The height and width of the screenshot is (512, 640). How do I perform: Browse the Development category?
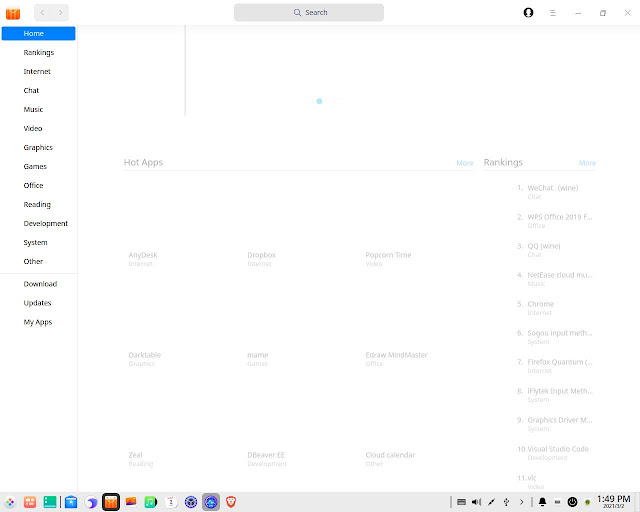click(x=38, y=223)
